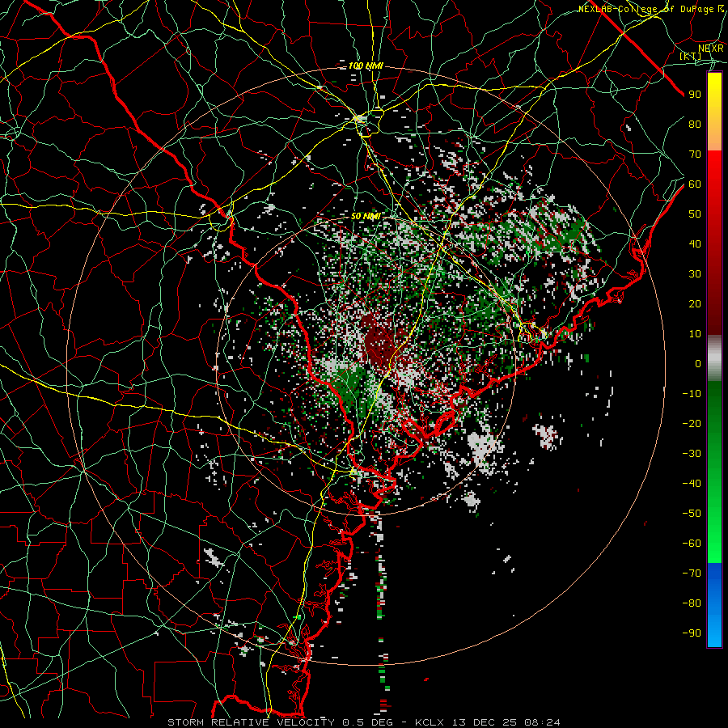Click the -80 value on the velocity scale
The width and height of the screenshot is (728, 728).
pyautogui.click(x=692, y=603)
